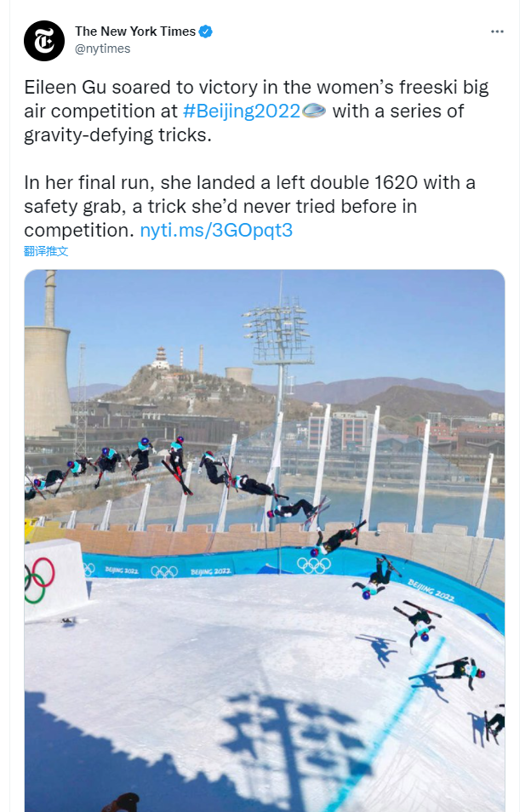The width and height of the screenshot is (531, 812).
Task: Open The New York Times profile avatar
Action: click(x=44, y=40)
